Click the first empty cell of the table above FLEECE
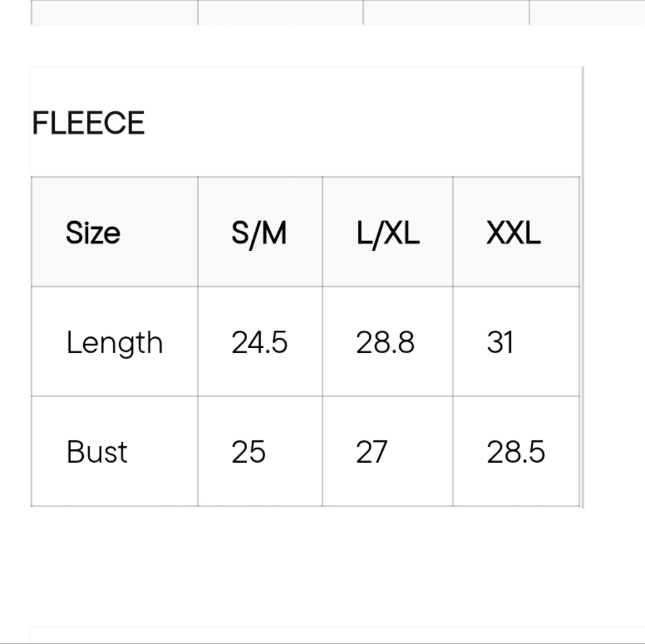645x644 pixels. 114,12
